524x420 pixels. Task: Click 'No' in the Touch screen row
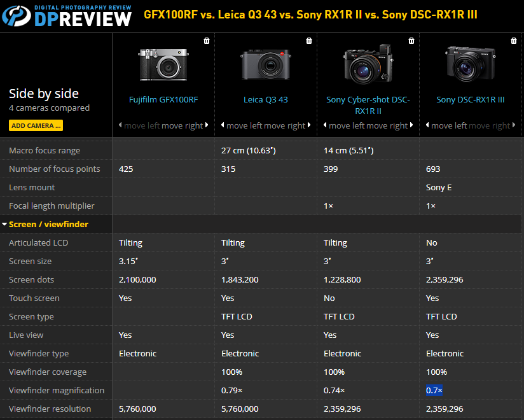329,298
